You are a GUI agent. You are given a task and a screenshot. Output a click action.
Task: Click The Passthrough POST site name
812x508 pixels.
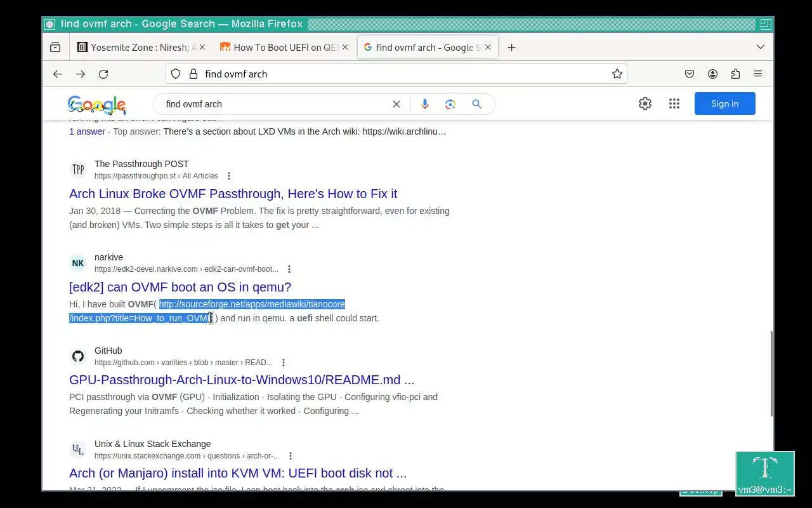[x=141, y=164]
